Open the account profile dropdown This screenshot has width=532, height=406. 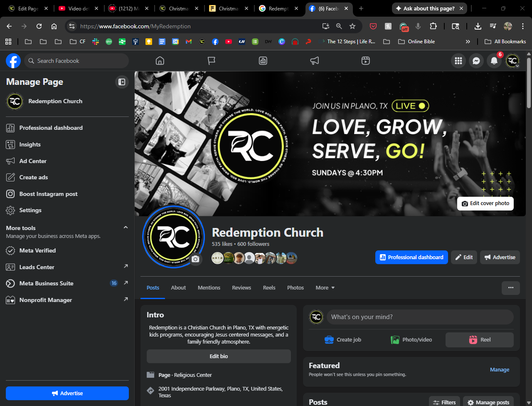tap(512, 61)
